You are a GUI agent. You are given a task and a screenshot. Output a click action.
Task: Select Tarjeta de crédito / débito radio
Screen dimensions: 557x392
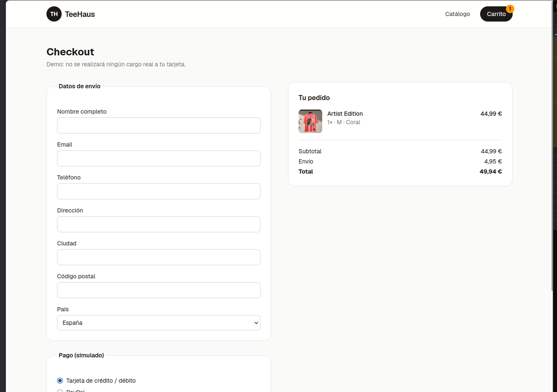(60, 381)
